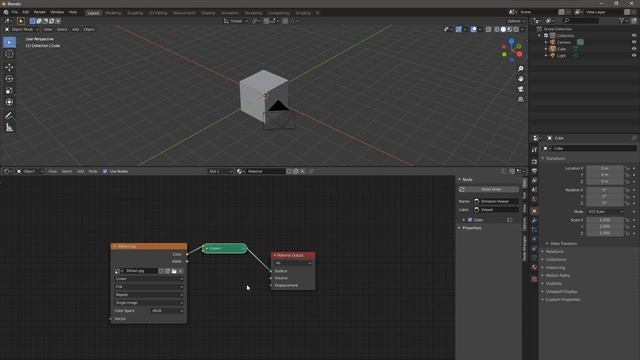Open Texture properties tab
The height and width of the screenshot is (360, 640).
tap(534, 279)
